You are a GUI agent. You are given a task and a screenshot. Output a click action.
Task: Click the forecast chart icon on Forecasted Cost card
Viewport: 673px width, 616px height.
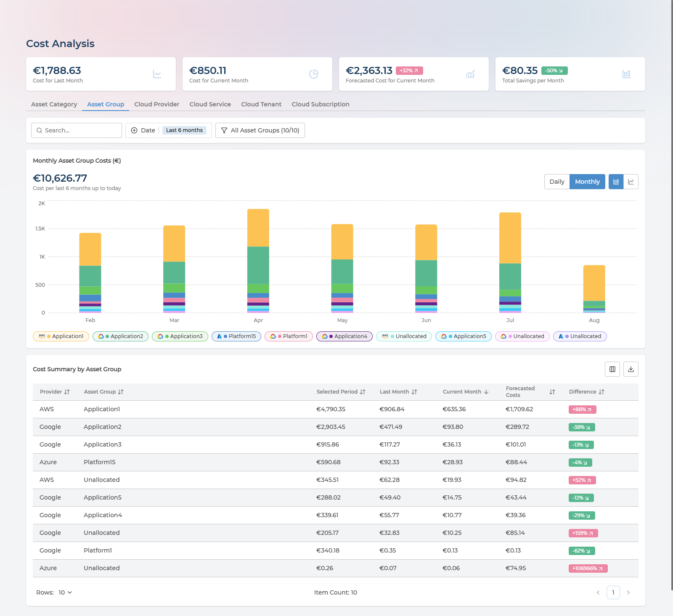point(470,74)
